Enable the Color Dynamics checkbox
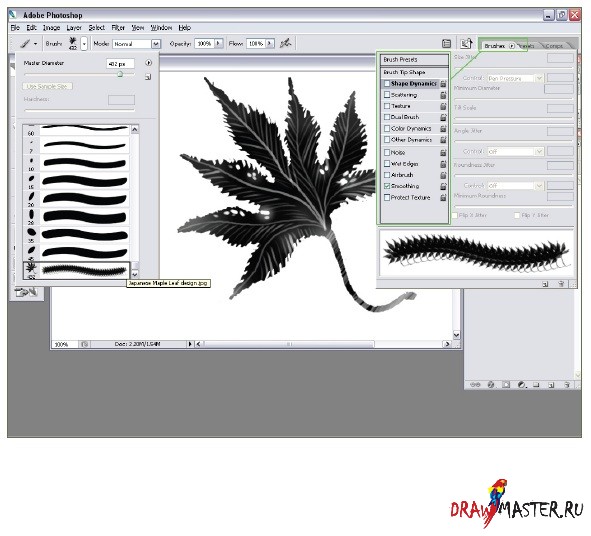The height and width of the screenshot is (536, 591). (387, 129)
